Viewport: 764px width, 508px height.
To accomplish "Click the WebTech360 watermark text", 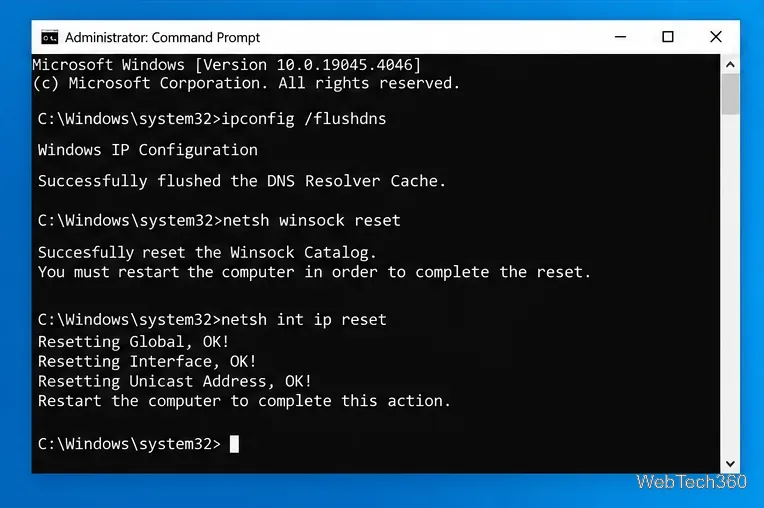I will (x=691, y=482).
